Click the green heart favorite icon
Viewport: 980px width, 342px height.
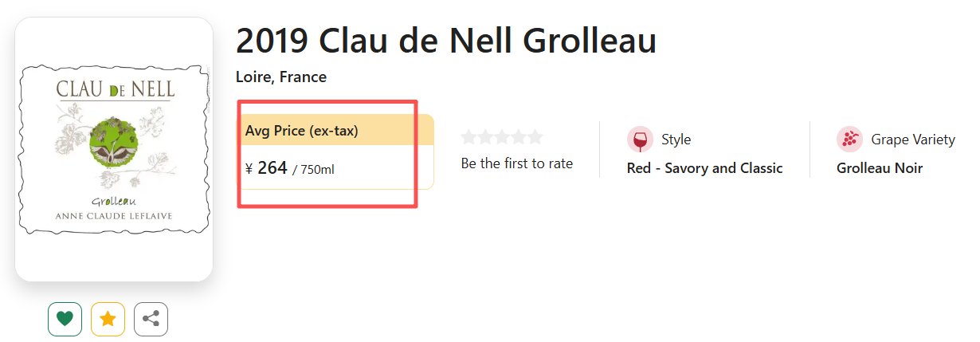[x=65, y=319]
